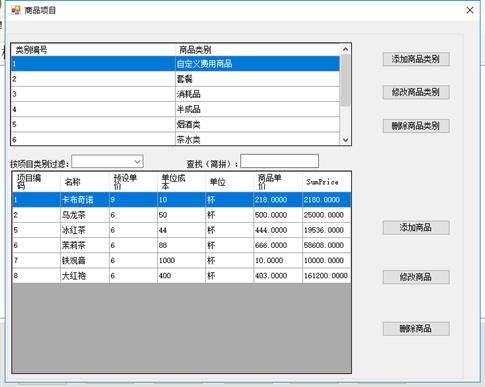Viewport: 485px width, 387px height.
Task: Click the 修改商品类别 button
Action: tap(416, 92)
